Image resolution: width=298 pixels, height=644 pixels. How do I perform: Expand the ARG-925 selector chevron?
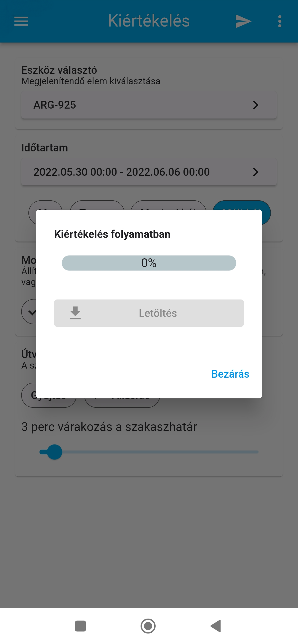256,105
